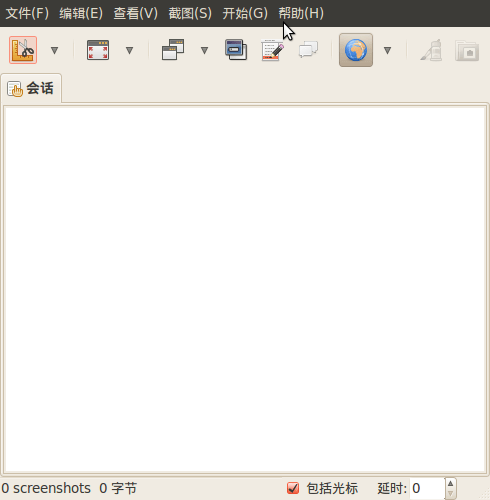Click the fullscreen capture icon

tap(98, 50)
